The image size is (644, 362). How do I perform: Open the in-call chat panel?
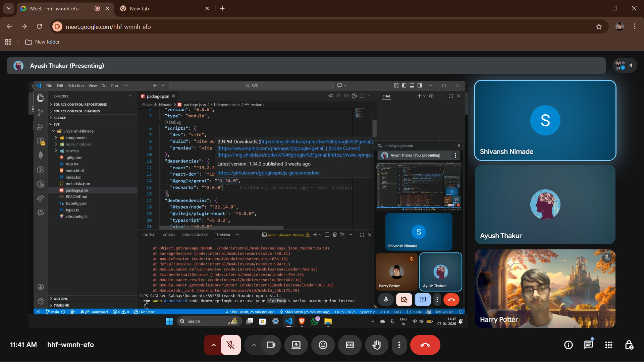(588, 345)
